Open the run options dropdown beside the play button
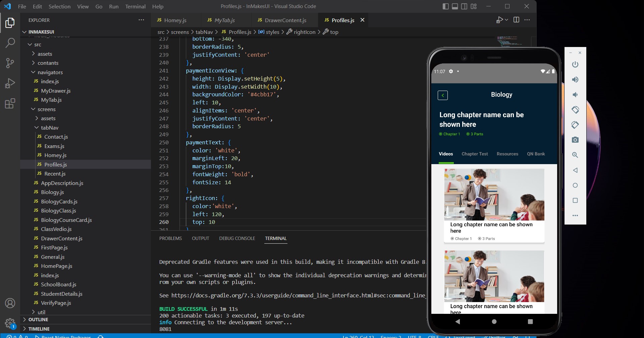The height and width of the screenshot is (338, 644). click(x=506, y=20)
